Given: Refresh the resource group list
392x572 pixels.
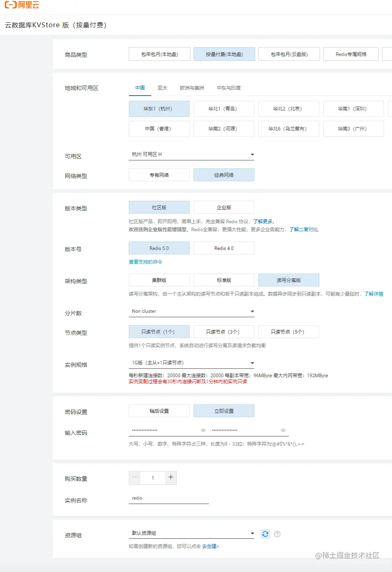Looking at the screenshot, I should [x=265, y=534].
